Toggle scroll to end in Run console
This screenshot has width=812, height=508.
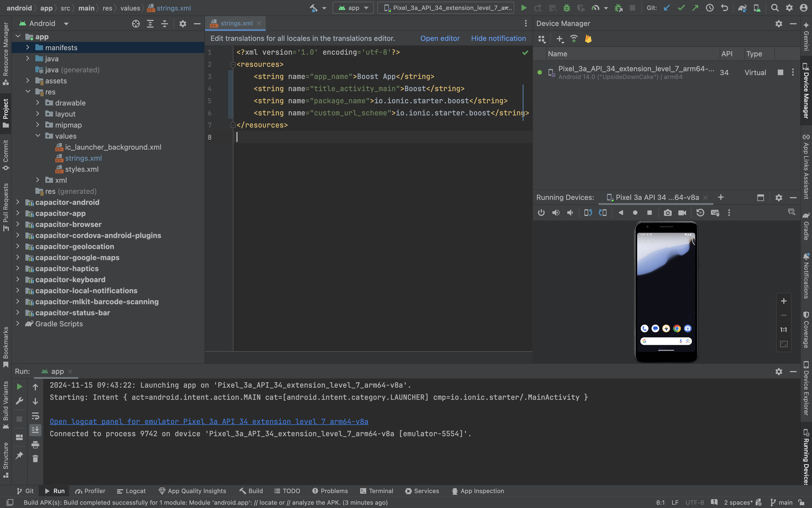(35, 430)
